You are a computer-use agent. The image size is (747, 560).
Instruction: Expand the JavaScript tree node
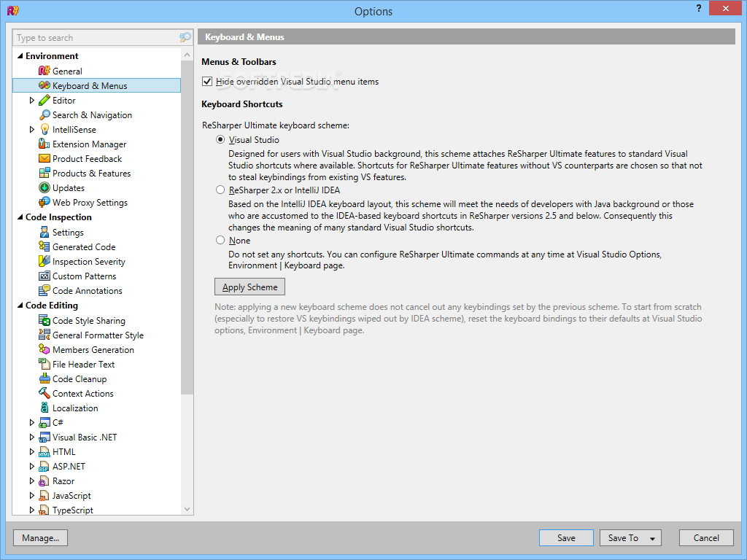click(32, 495)
